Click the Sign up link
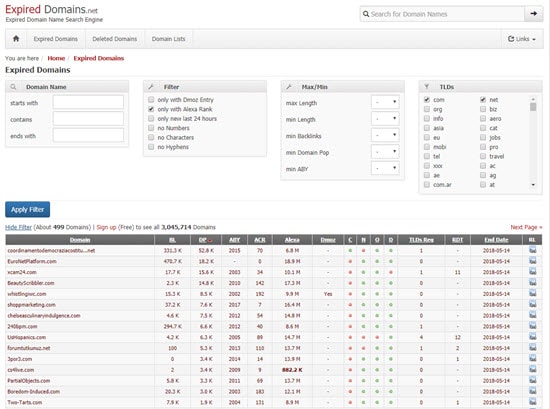 pyautogui.click(x=106, y=227)
